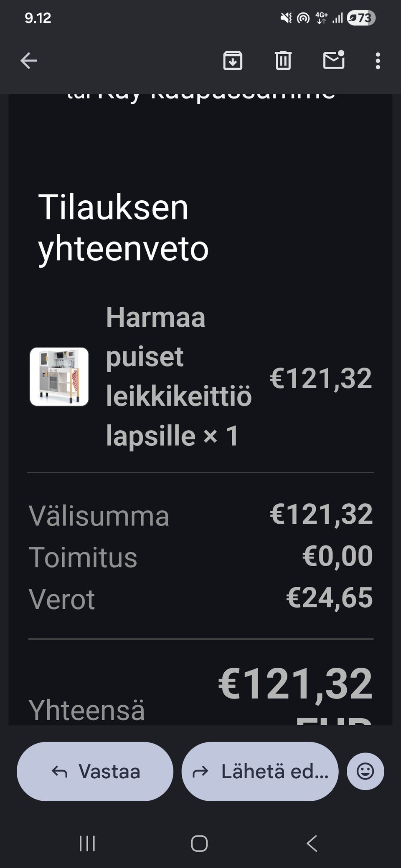This screenshot has width=401, height=868.
Task: Tap the Tilauksen yhteenveto heading
Action: 123,228
